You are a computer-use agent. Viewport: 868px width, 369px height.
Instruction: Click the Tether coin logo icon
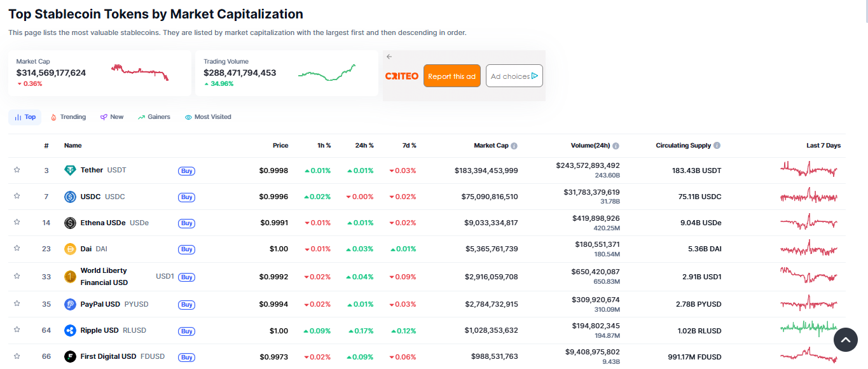[70, 171]
